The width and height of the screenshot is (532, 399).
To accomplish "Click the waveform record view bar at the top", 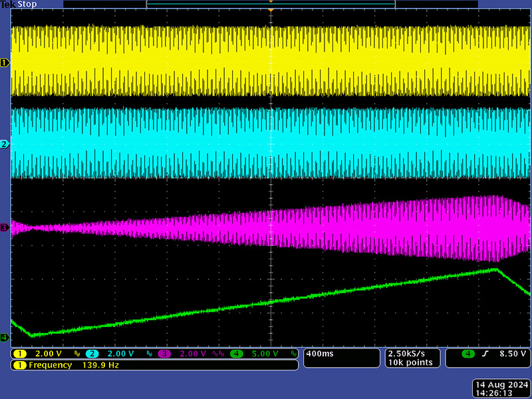I will tap(271, 4).
